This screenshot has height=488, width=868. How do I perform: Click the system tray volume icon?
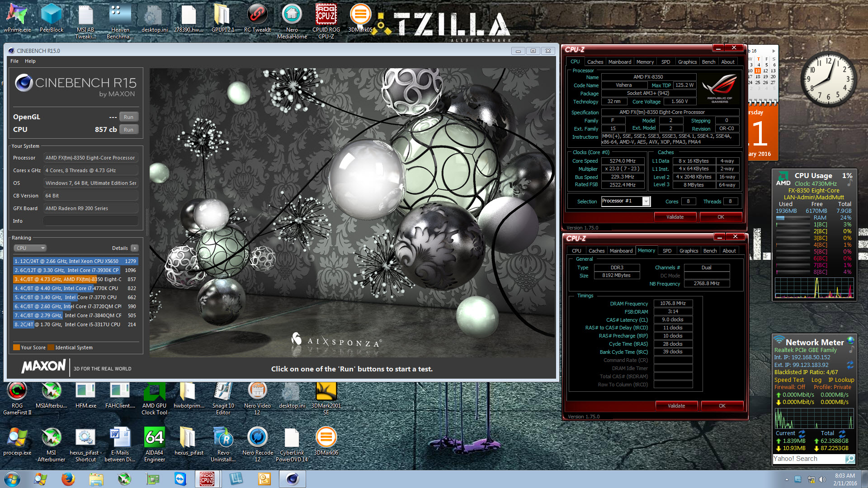tap(822, 479)
